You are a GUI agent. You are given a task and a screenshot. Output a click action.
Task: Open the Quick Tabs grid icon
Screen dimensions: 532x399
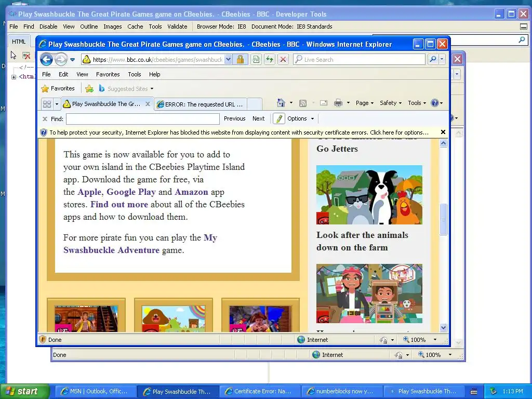(47, 104)
